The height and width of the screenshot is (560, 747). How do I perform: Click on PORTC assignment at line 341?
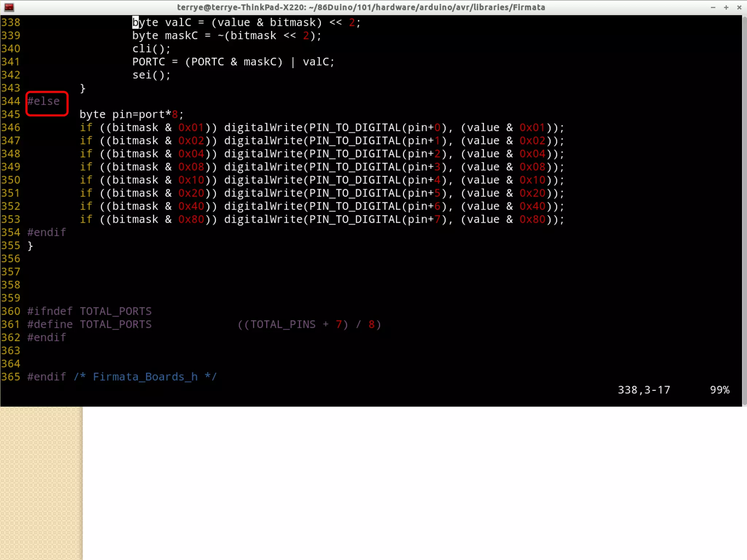pos(148,62)
